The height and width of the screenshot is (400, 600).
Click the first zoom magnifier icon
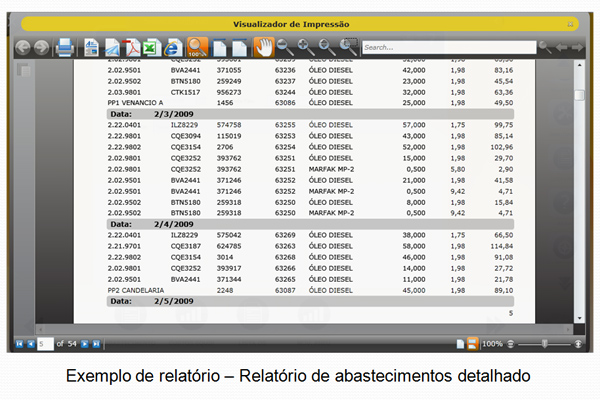tap(284, 47)
